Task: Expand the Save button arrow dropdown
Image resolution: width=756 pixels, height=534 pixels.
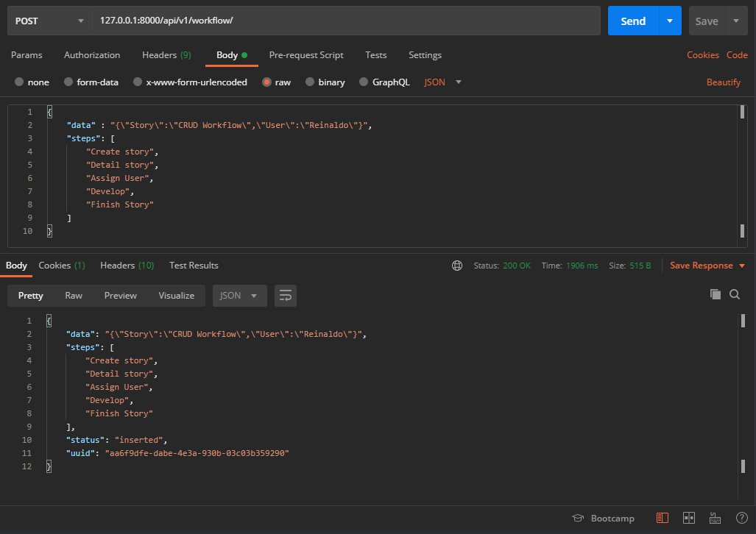Action: tap(736, 21)
